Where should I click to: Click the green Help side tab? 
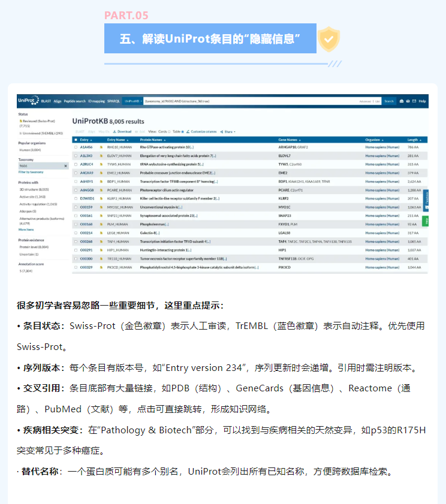click(425, 221)
